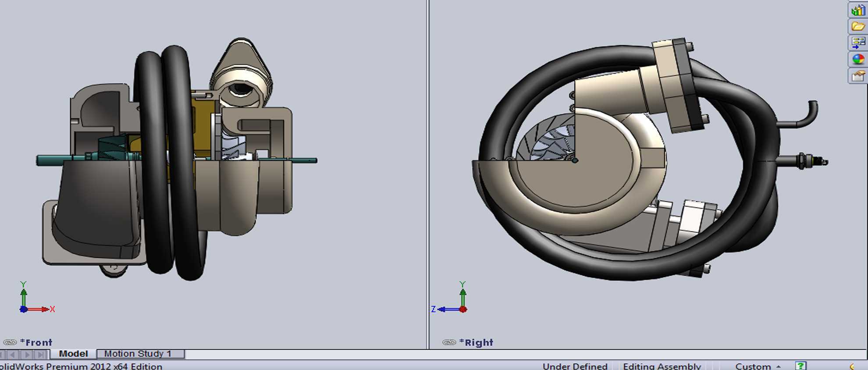The height and width of the screenshot is (370, 868).
Task: Click the previous-tab scroll arrow
Action: pos(13,354)
